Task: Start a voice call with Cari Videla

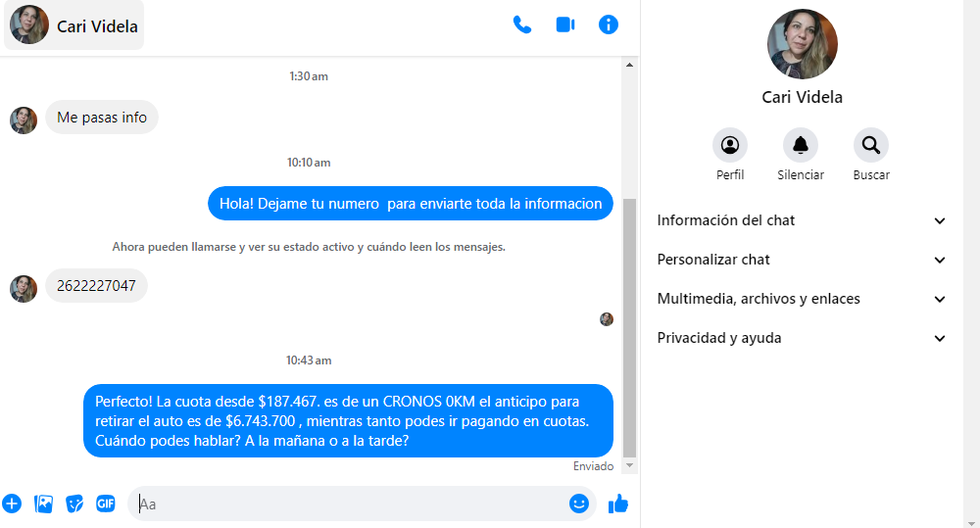Action: coord(521,25)
